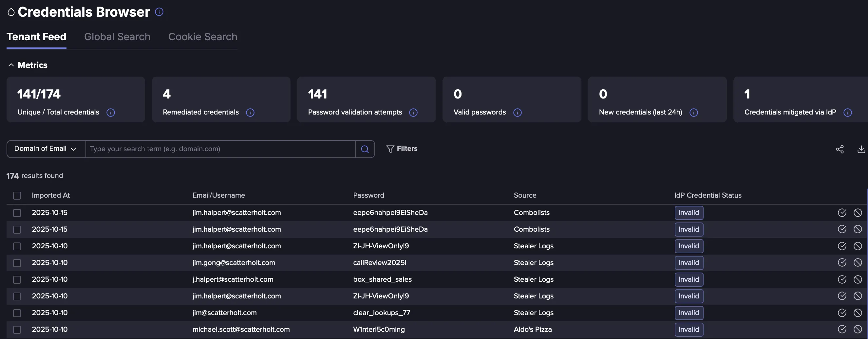Image resolution: width=868 pixels, height=339 pixels.
Task: Click ignore (ban) icon on jim.gong@scatterholt.com row
Action: pos(858,262)
